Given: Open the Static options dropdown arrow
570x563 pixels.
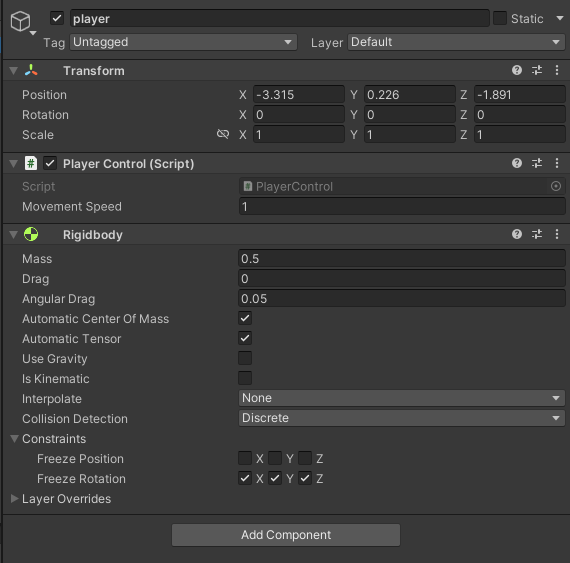Looking at the screenshot, I should point(560,18).
